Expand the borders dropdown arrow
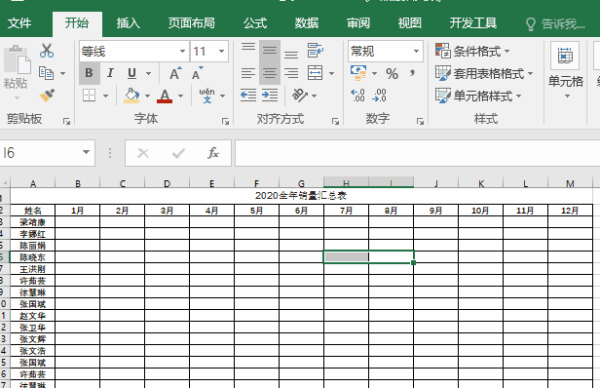Image resolution: width=600 pixels, height=388 pixels. [x=106, y=96]
